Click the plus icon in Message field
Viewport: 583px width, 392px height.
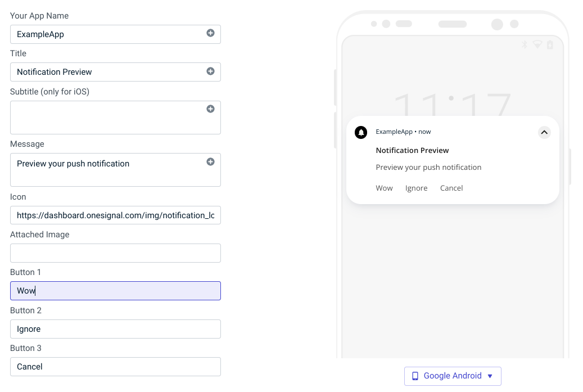click(x=210, y=162)
